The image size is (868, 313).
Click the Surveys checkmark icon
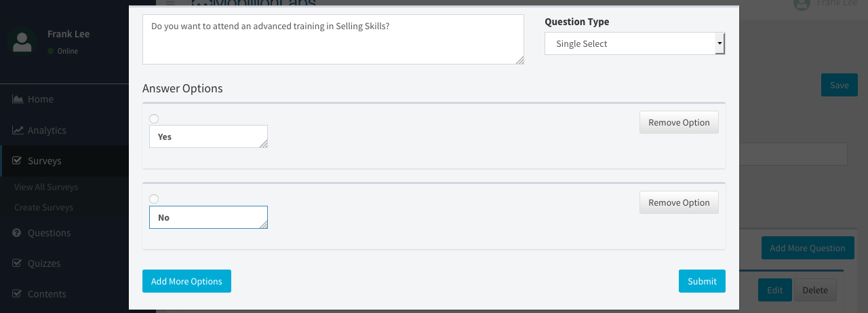click(17, 161)
